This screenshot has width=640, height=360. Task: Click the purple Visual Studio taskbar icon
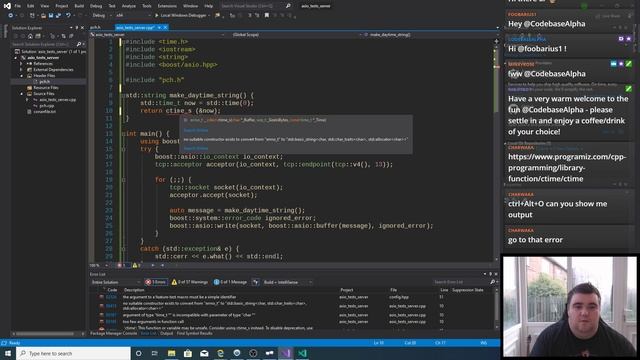286,353
